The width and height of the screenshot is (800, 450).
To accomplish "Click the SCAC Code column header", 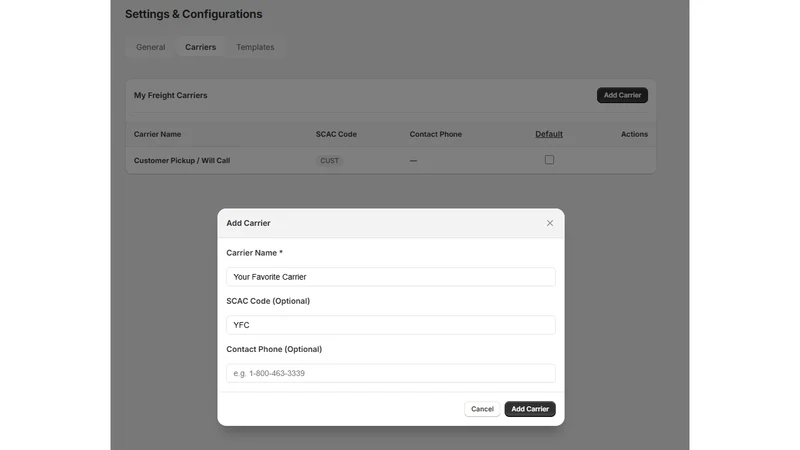I will pos(336,134).
